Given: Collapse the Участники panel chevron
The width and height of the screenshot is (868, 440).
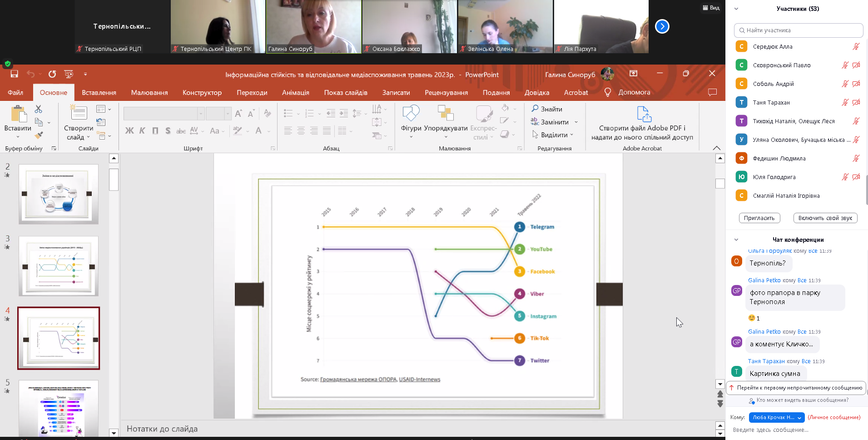Looking at the screenshot, I should [736, 9].
